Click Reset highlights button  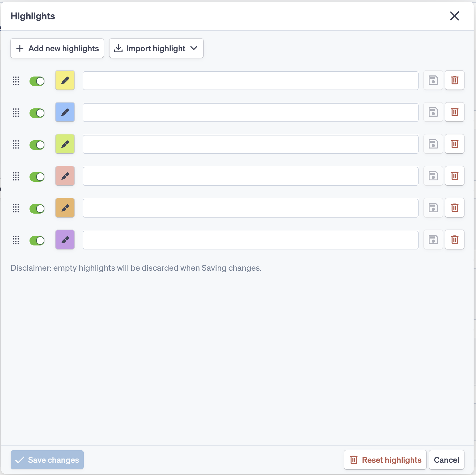[x=385, y=460]
